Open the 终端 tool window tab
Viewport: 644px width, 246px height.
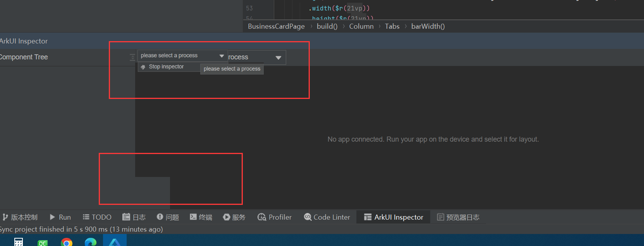point(201,217)
